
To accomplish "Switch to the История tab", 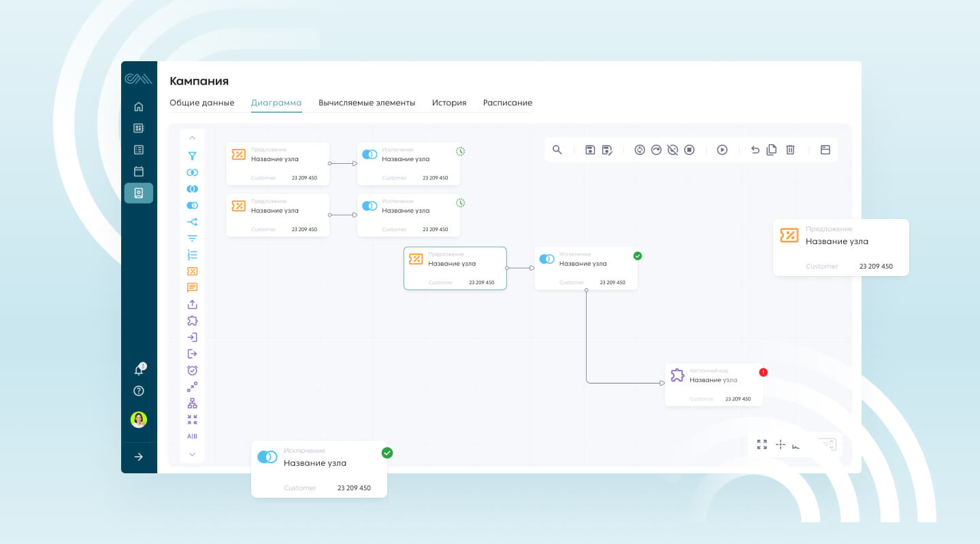I will (x=449, y=103).
